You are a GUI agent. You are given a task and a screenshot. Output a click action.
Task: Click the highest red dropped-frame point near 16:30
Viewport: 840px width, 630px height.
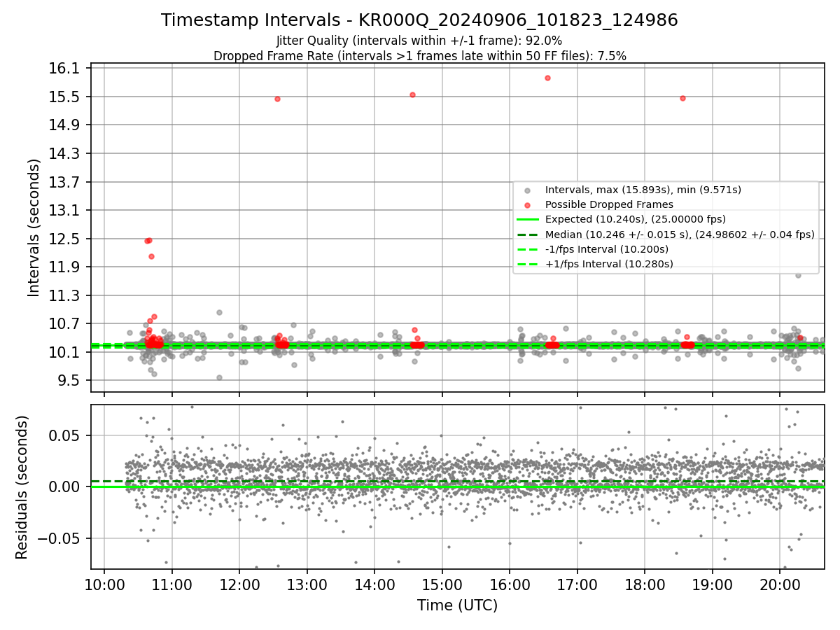point(547,78)
